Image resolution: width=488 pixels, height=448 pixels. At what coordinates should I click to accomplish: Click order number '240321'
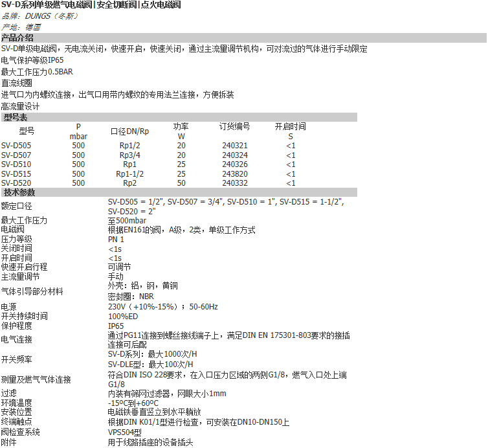pyautogui.click(x=235, y=146)
